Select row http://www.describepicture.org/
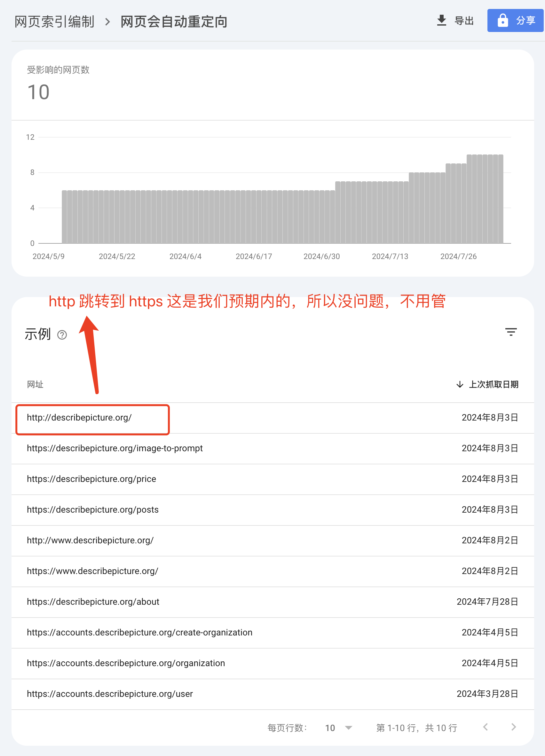This screenshot has width=545, height=756. coord(273,540)
